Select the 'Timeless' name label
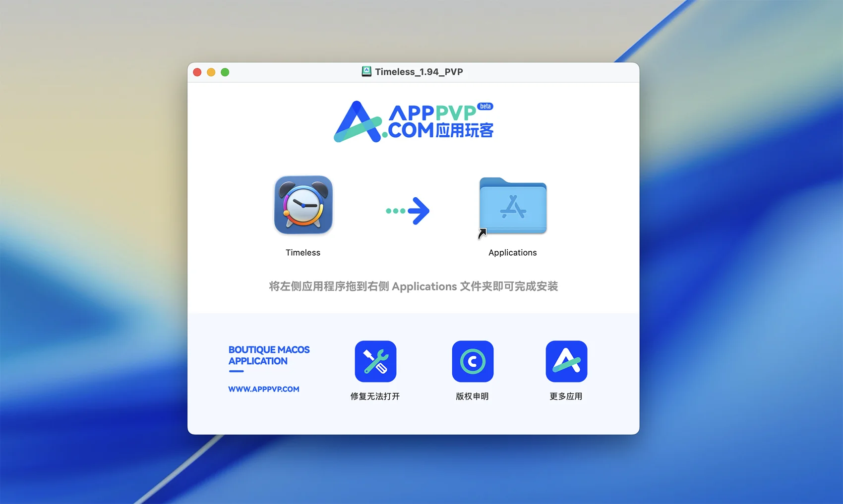 click(303, 252)
